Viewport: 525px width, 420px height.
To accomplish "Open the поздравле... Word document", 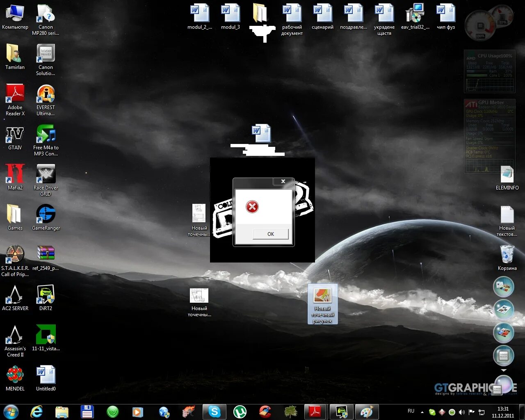I will click(354, 17).
